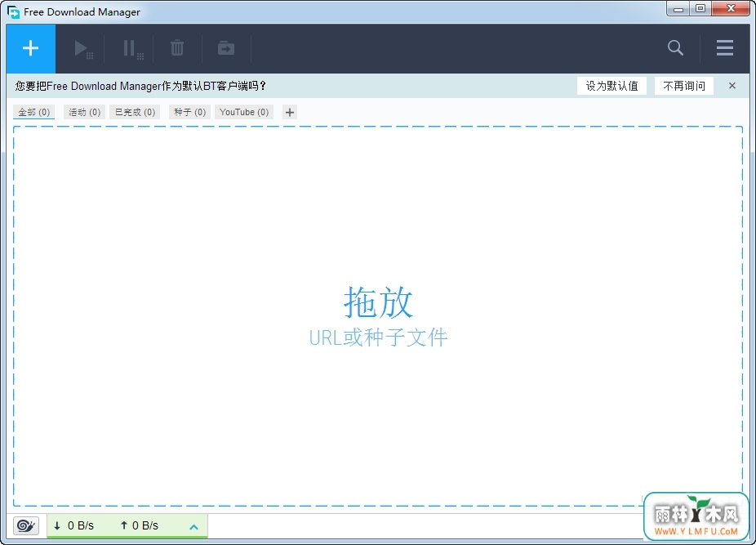Delete selected download with trash icon

(x=177, y=47)
